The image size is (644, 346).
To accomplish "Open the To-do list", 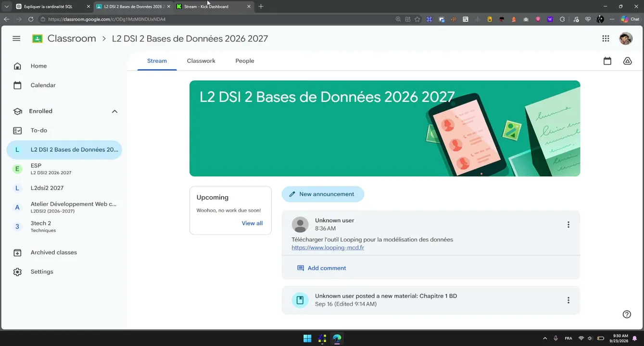I will click(64, 130).
